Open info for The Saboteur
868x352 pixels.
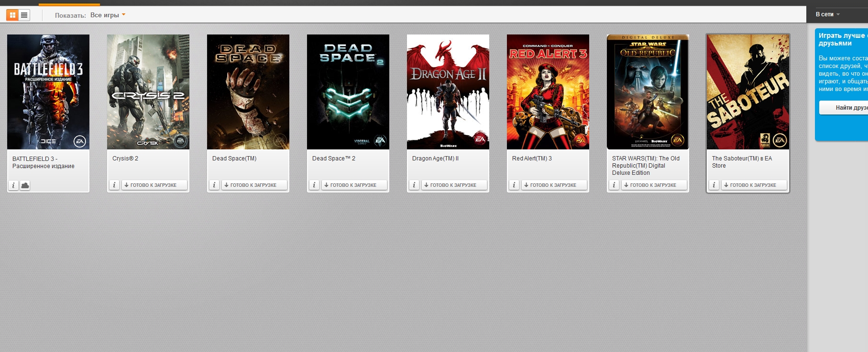(x=714, y=185)
